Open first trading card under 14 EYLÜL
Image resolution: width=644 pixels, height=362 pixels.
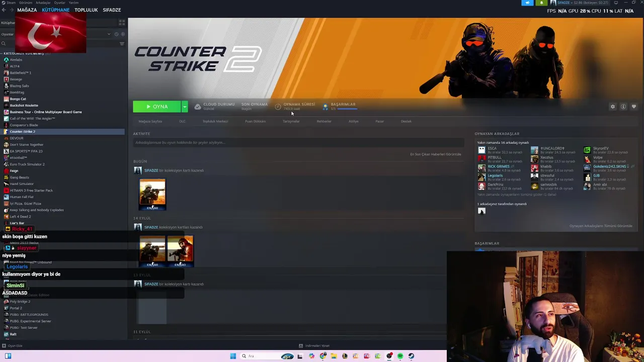click(152, 251)
